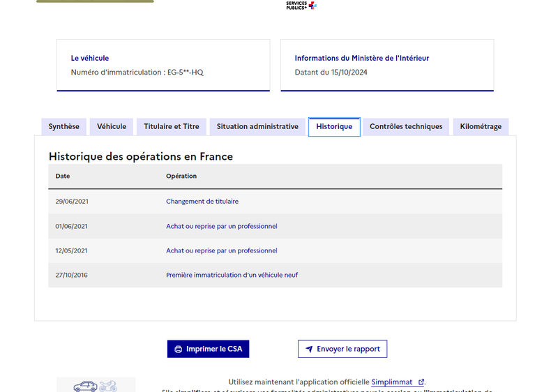Click the Services Publics+ logo
This screenshot has height=392, width=558.
301,5
